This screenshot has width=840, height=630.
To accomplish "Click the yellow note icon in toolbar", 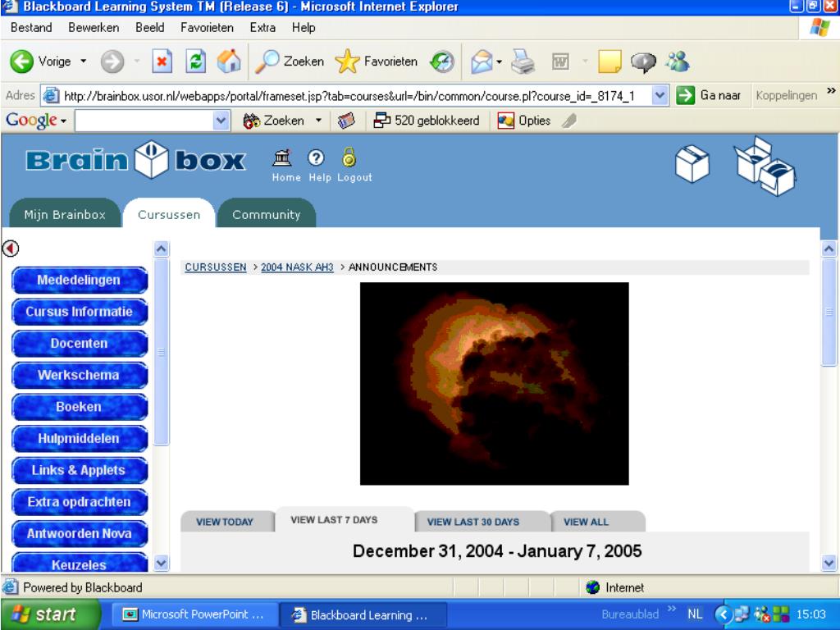I will 609,62.
